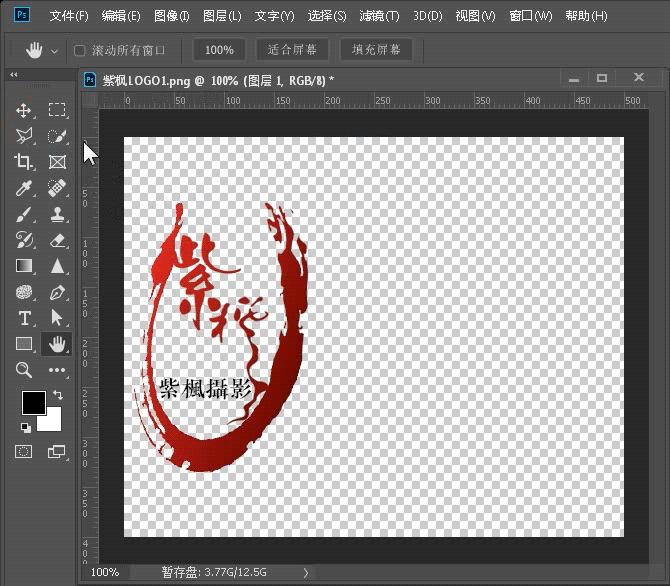Open the 帮助(H) menu
Viewport: 670px width, 586px height.
click(586, 16)
